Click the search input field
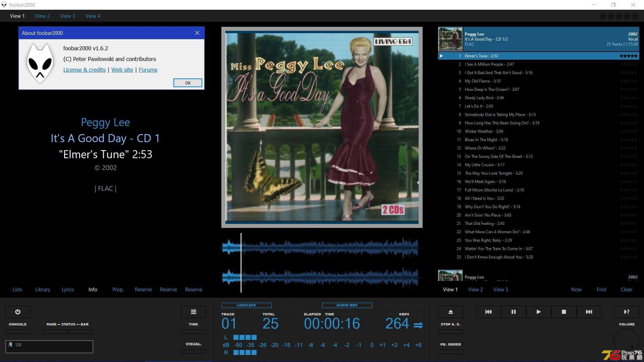 49,347
